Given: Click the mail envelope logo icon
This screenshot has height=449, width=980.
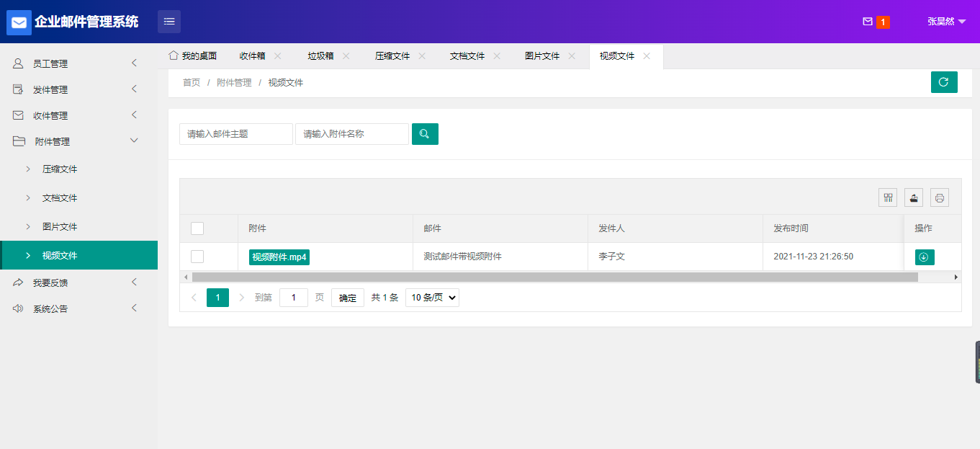Looking at the screenshot, I should click(19, 22).
